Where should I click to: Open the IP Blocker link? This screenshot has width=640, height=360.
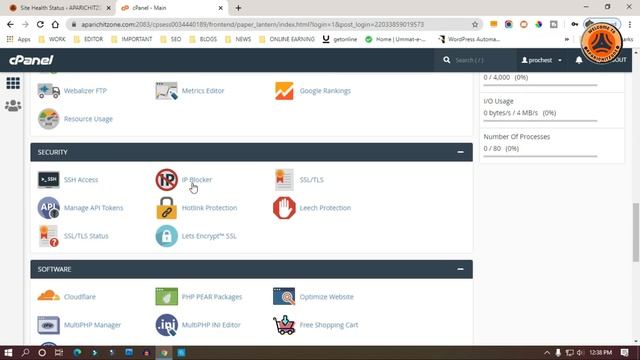tap(197, 180)
